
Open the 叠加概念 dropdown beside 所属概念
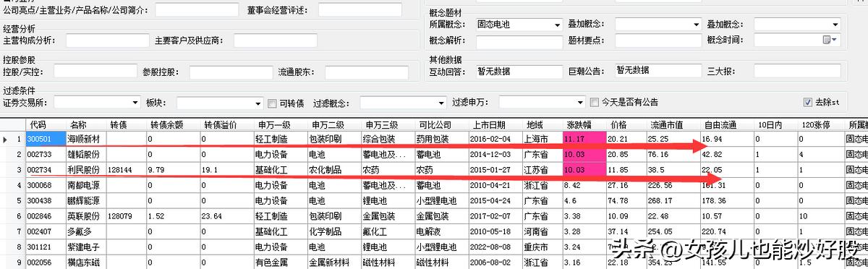click(658, 24)
